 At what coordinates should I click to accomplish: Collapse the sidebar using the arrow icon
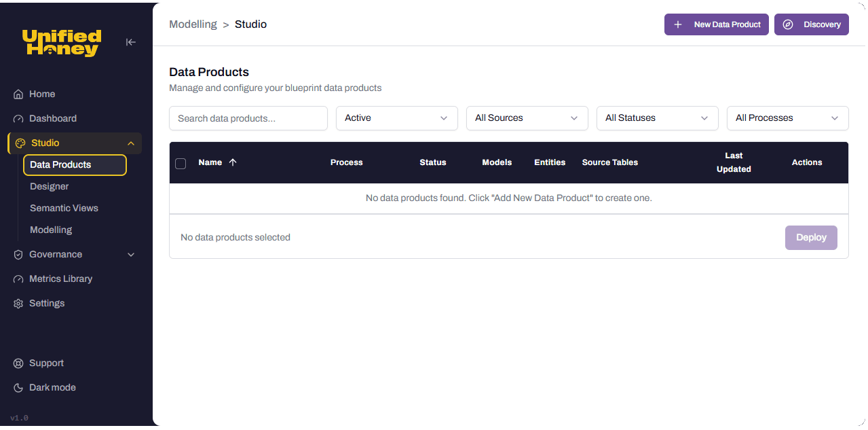click(131, 42)
